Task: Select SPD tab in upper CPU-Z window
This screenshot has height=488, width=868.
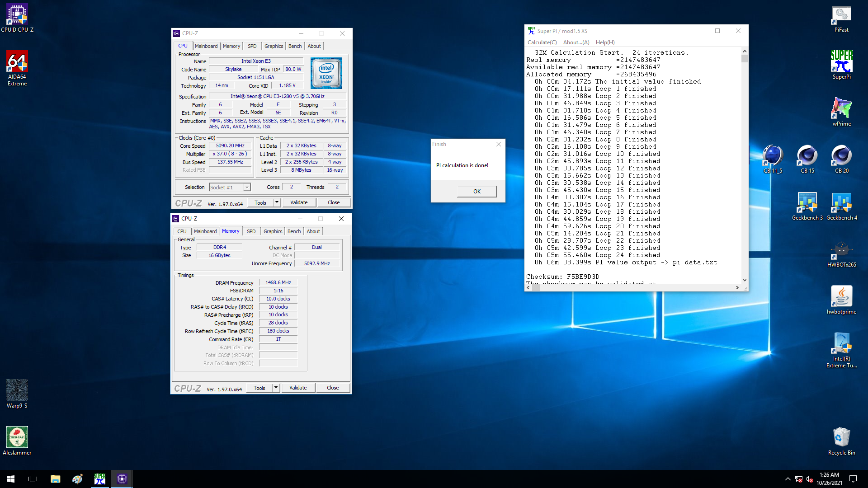Action: click(252, 46)
